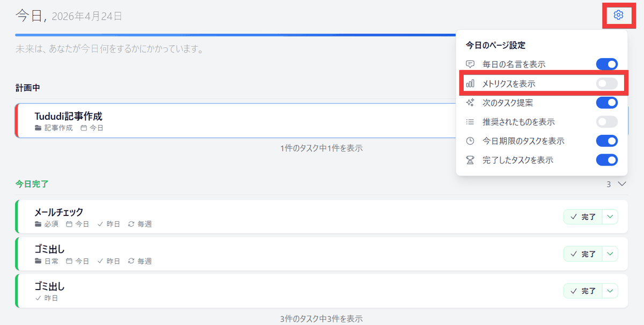The height and width of the screenshot is (325, 644).
Task: Click 完了 button on recurring ゴミ出し task
Action: click(x=583, y=254)
